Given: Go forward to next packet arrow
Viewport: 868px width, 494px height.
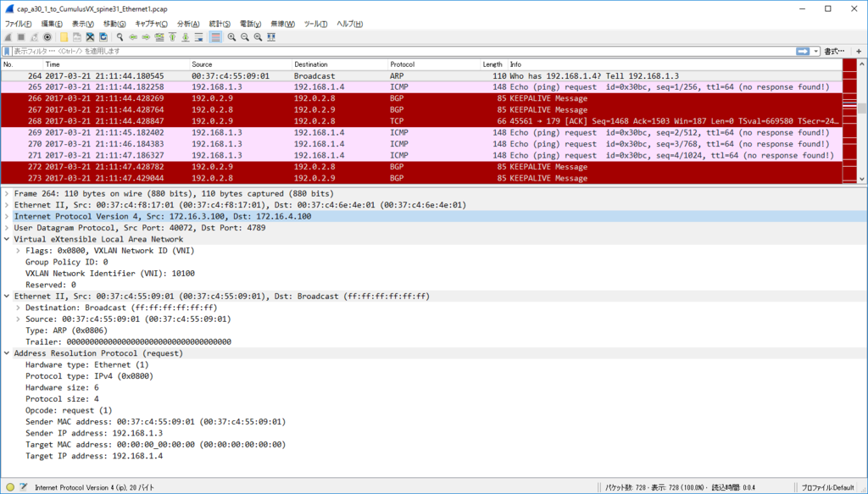Looking at the screenshot, I should [146, 37].
